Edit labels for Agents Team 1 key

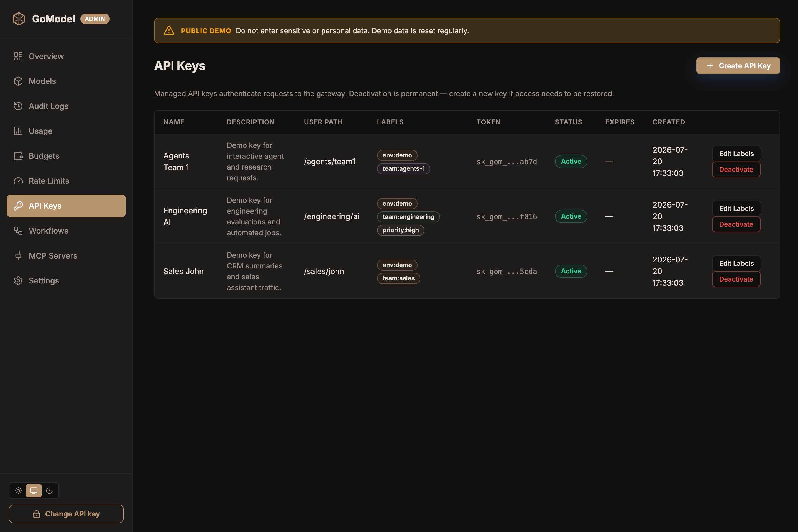tap(736, 154)
